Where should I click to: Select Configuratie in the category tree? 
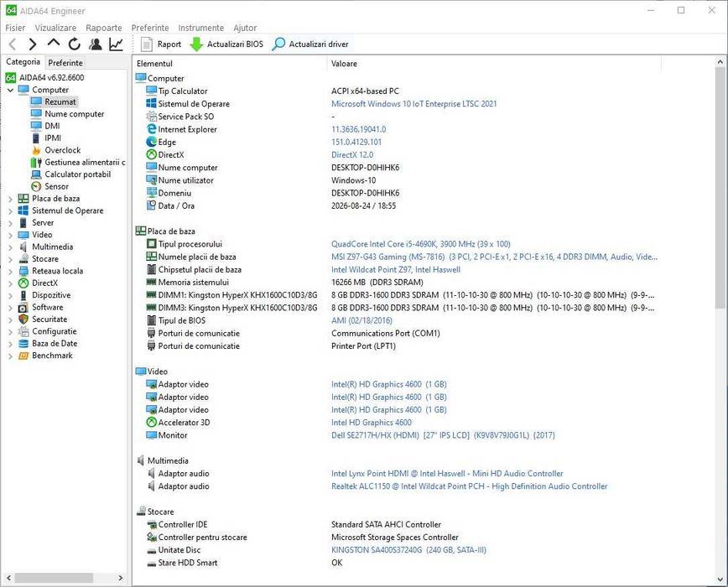(x=54, y=331)
